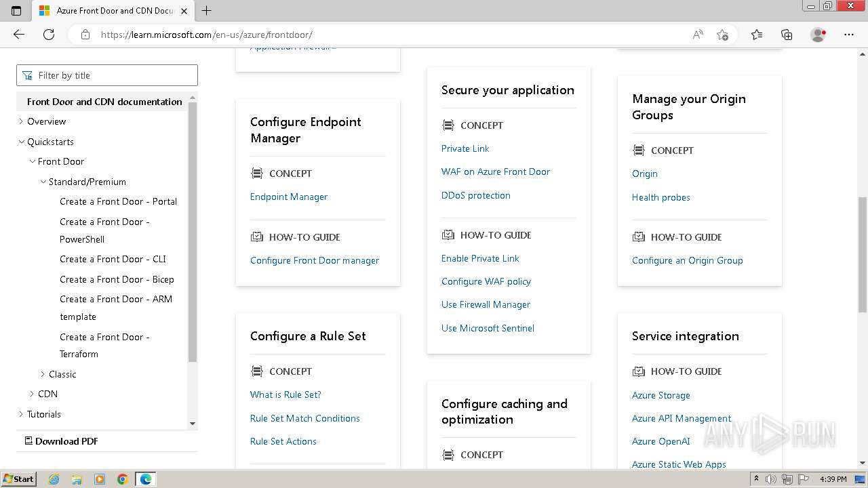Open Use Microsoft Sentinel link
868x488 pixels.
tap(488, 328)
